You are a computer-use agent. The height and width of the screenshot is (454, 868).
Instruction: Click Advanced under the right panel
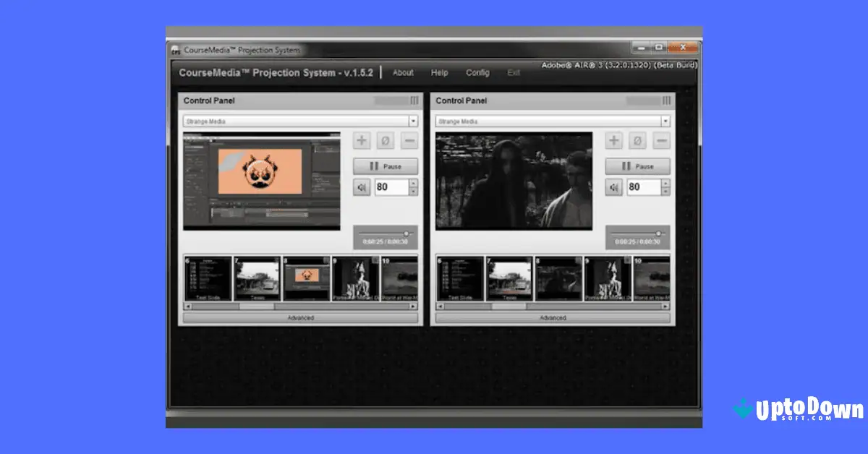point(553,317)
